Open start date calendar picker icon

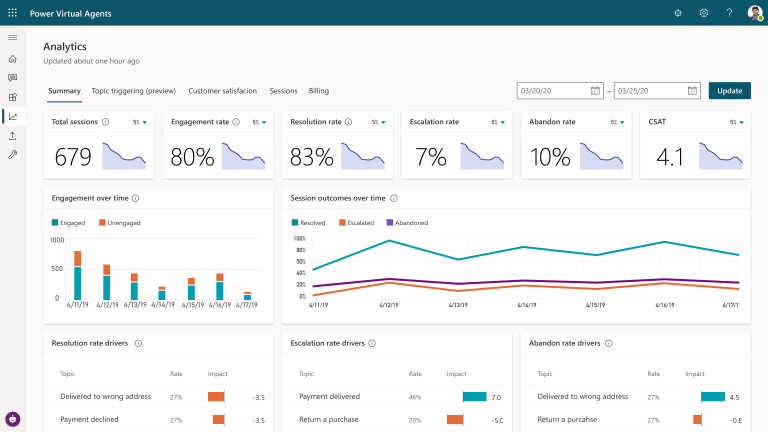click(x=596, y=91)
